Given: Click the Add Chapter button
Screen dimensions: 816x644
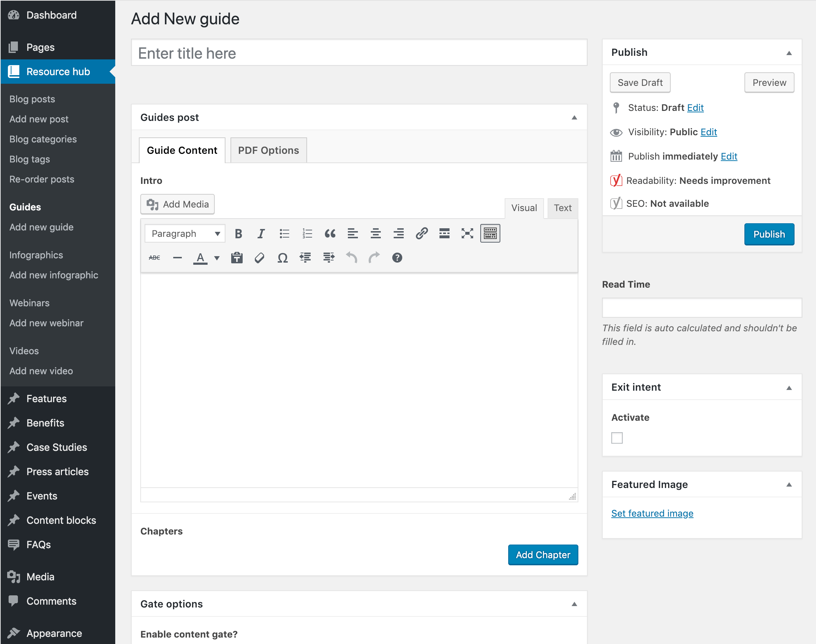Looking at the screenshot, I should tap(543, 555).
